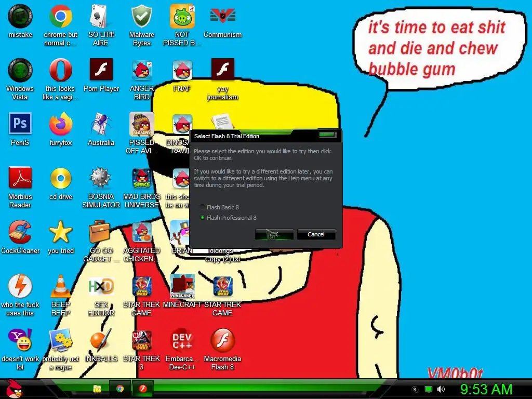
Task: Switch to Chrome in the taskbar
Action: [120, 389]
